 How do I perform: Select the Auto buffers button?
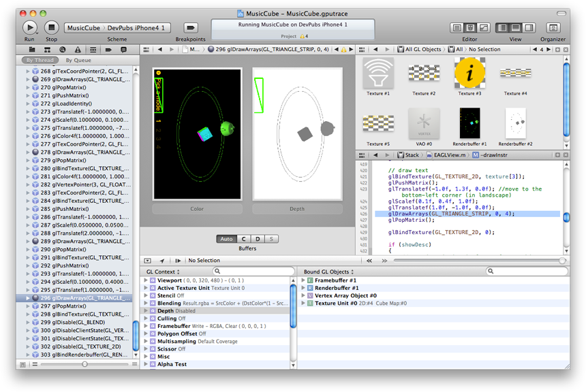pos(226,239)
